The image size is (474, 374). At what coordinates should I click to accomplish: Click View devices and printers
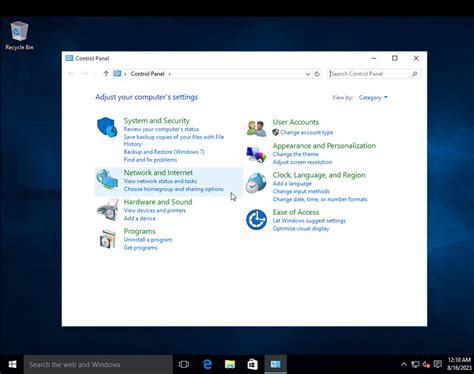[x=154, y=210]
